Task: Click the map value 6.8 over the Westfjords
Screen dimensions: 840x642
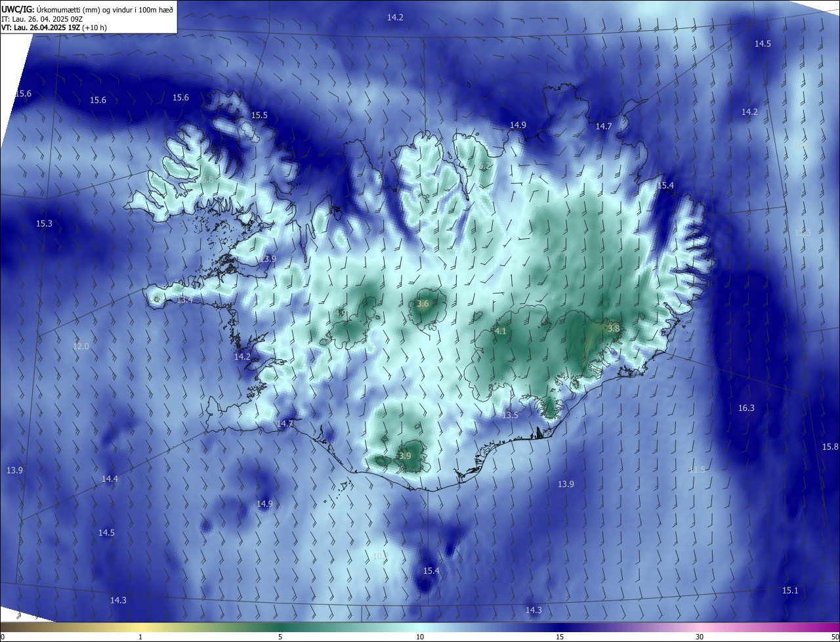Action: [209, 179]
